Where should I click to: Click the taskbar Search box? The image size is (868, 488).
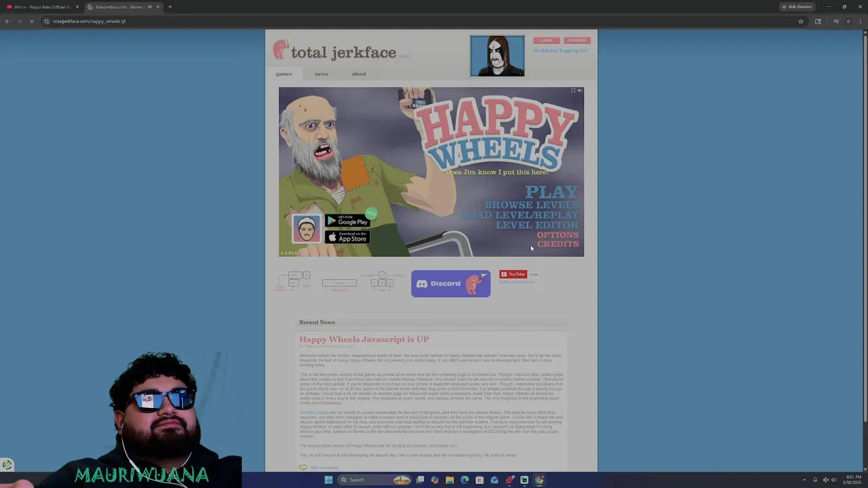(376, 480)
